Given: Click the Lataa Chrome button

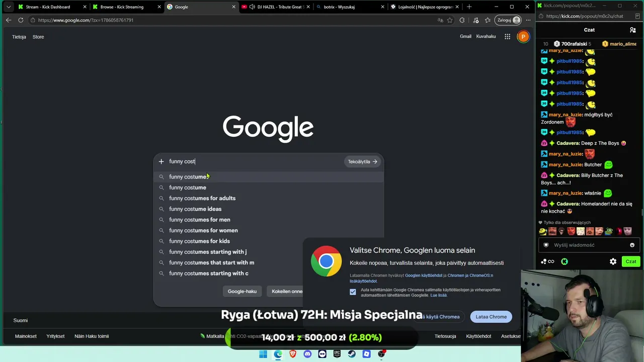Looking at the screenshot, I should tap(491, 317).
